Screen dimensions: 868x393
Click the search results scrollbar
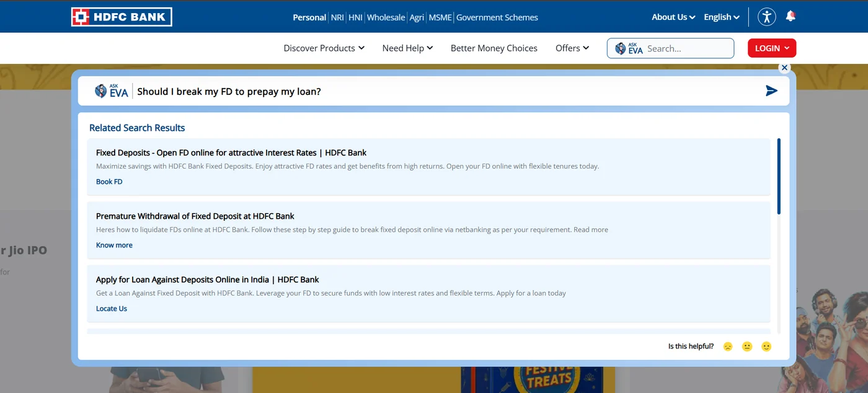779,177
